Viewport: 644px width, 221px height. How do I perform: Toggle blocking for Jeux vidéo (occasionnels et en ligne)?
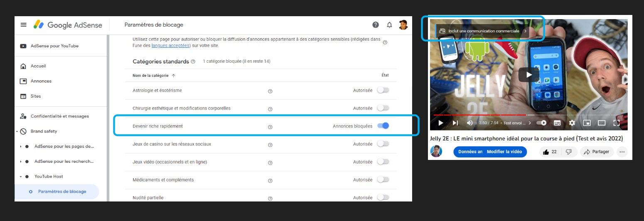pos(383,162)
